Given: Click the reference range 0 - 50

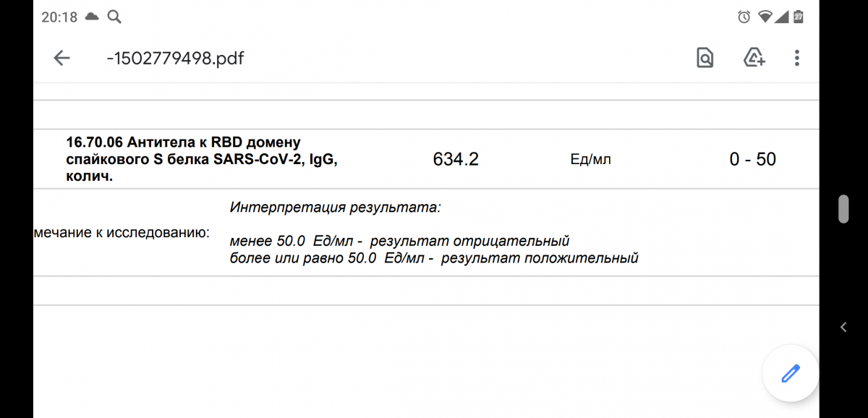Looking at the screenshot, I should coord(752,160).
